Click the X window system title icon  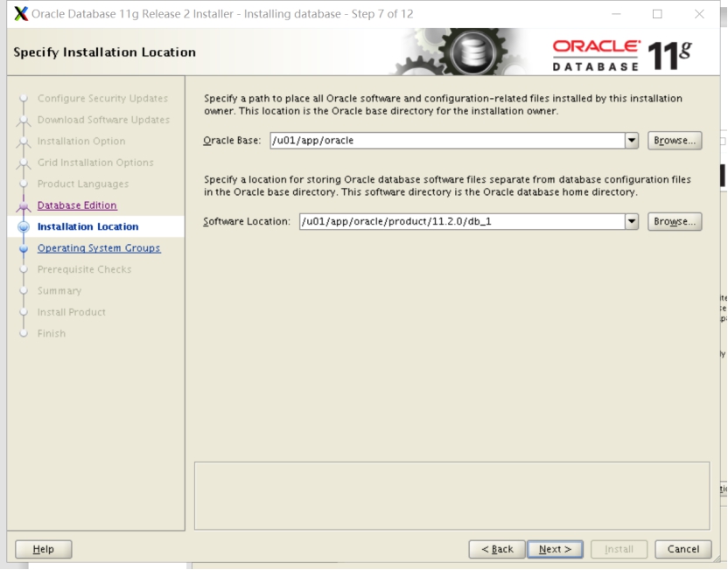21,14
